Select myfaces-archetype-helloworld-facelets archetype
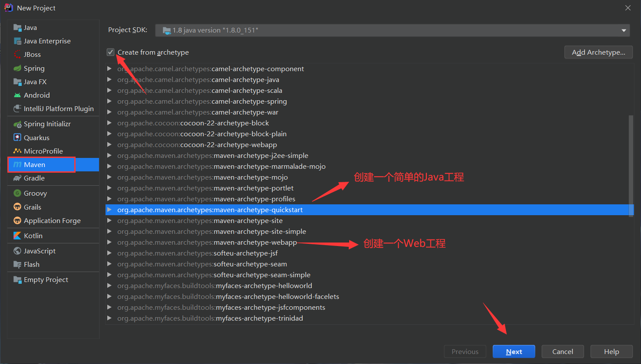The image size is (641, 364). pyautogui.click(x=228, y=296)
